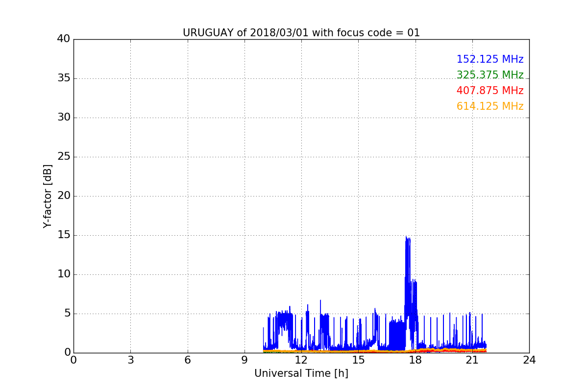Click x-axis tick label 21
The image size is (588, 392).
(472, 360)
